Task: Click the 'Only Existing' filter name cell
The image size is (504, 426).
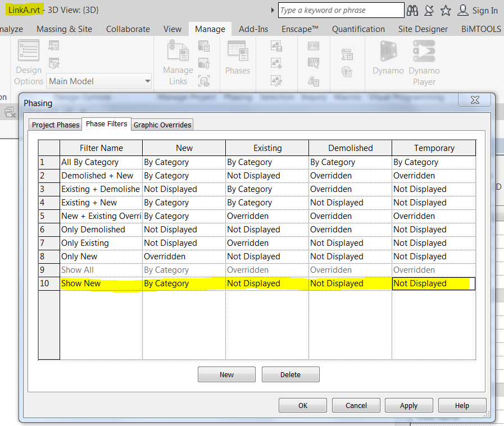Action: tap(101, 243)
